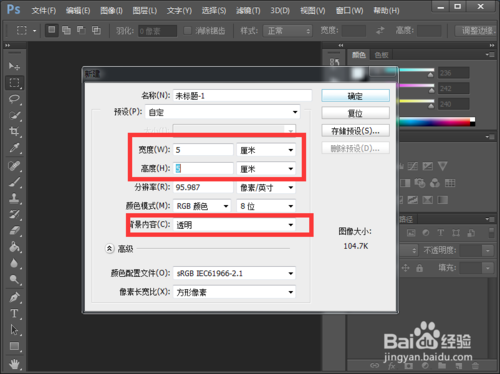
Task: Select the Lasso tool
Action: [14, 99]
